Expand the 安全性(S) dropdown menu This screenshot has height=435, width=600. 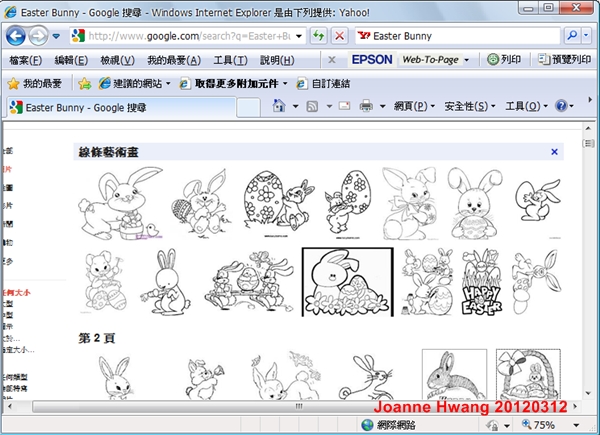tap(468, 106)
